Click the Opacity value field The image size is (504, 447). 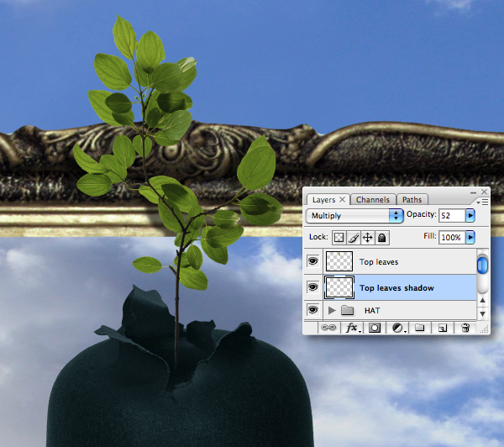pyautogui.click(x=452, y=215)
